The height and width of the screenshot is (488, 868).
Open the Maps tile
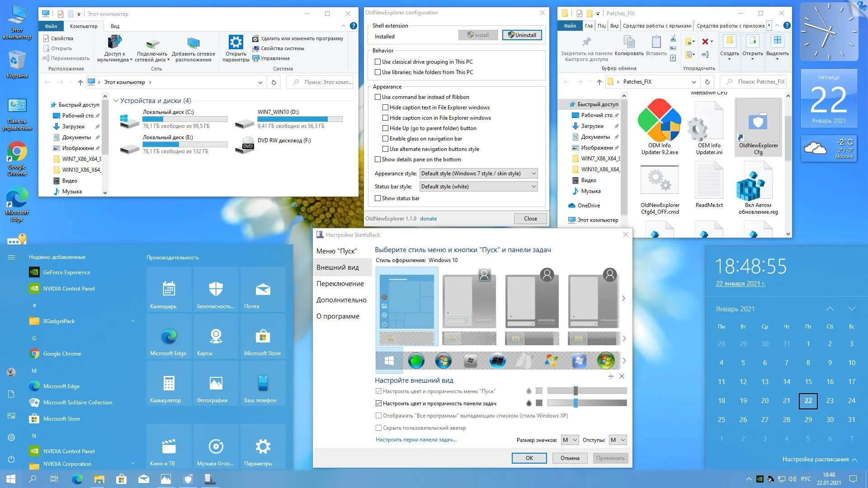click(216, 336)
